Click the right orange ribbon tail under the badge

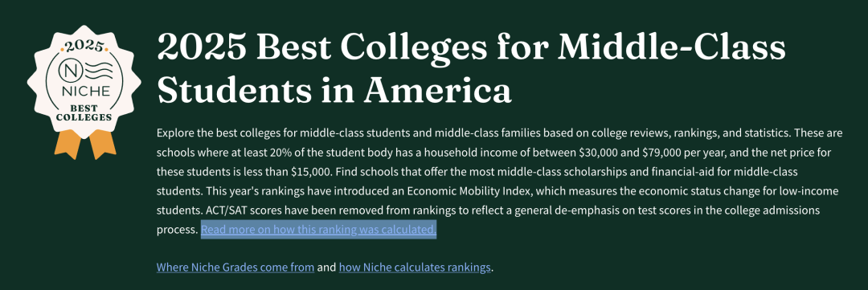102,143
